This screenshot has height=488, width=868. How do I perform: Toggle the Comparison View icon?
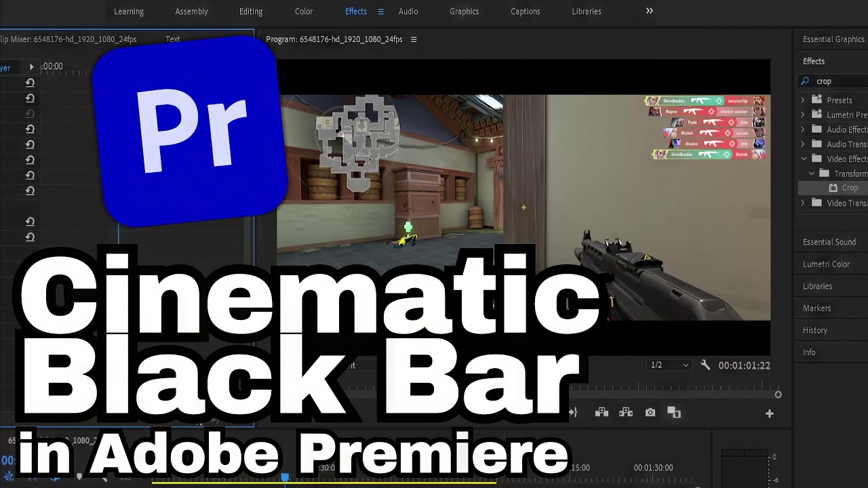point(673,412)
